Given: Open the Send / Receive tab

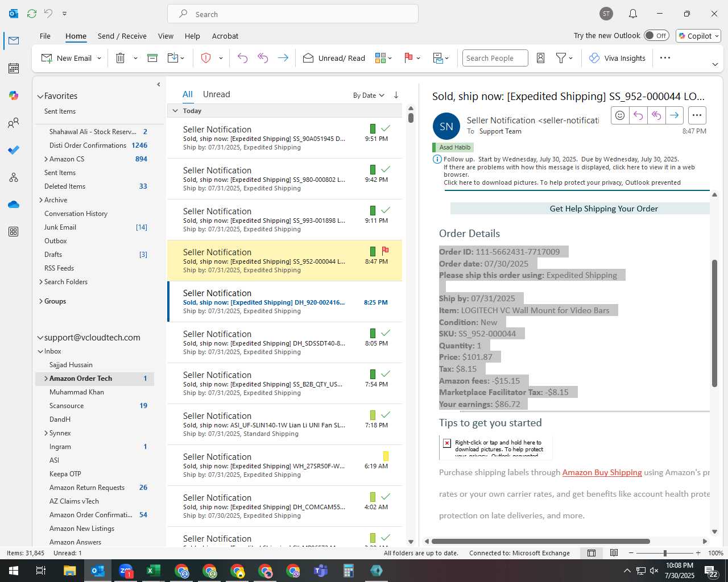Looking at the screenshot, I should tap(122, 36).
